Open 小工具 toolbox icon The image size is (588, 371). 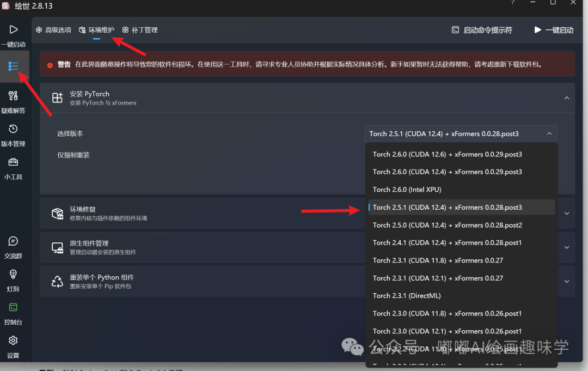point(13,162)
